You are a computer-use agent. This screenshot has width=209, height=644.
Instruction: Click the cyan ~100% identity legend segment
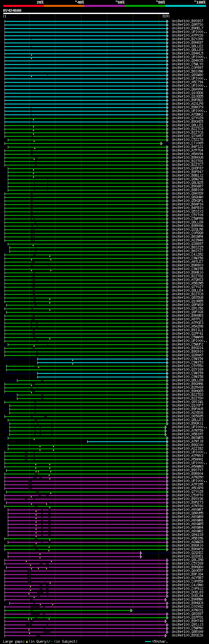[185, 6]
